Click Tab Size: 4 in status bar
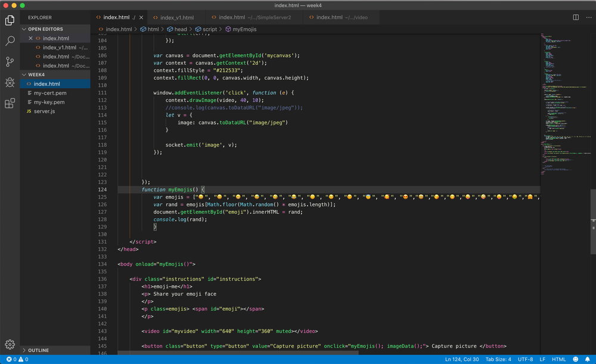Viewport: 596px width, 364px height. coord(498,359)
